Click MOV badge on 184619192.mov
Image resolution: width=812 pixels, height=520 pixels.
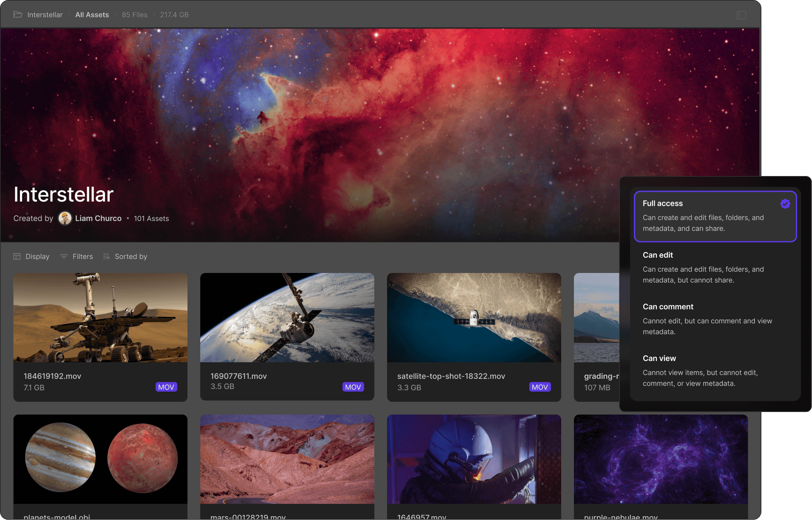(166, 387)
